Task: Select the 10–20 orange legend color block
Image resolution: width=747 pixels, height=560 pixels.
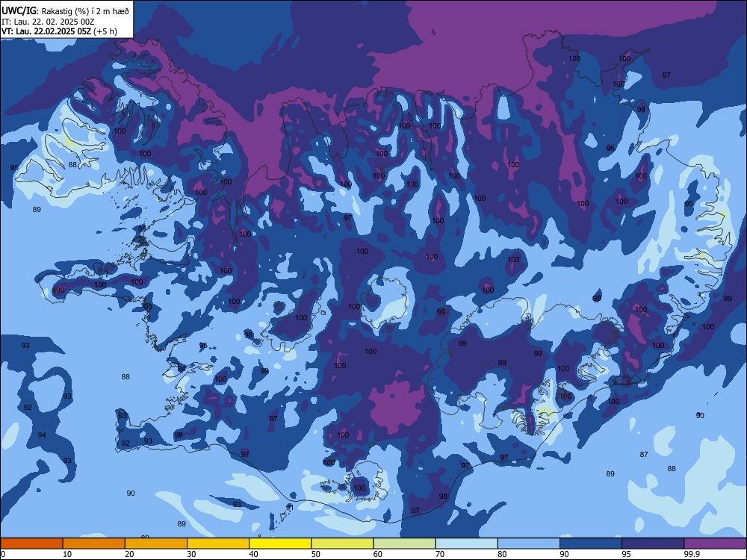Action: 94,544
